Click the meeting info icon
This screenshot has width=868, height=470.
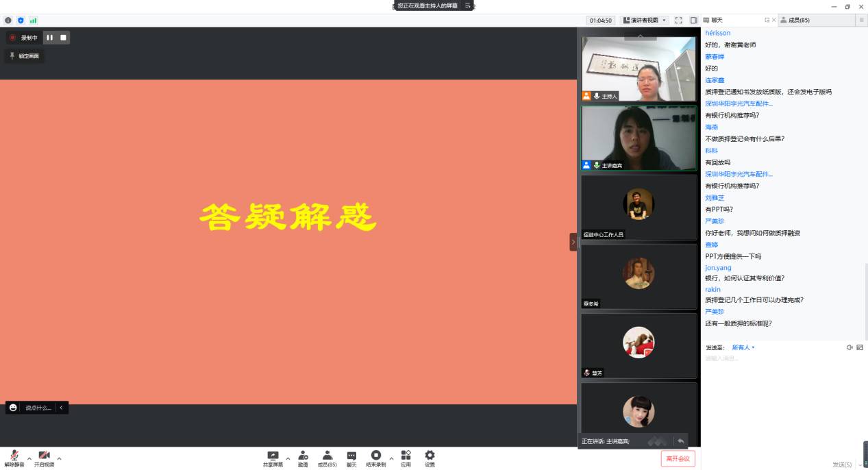click(8, 21)
